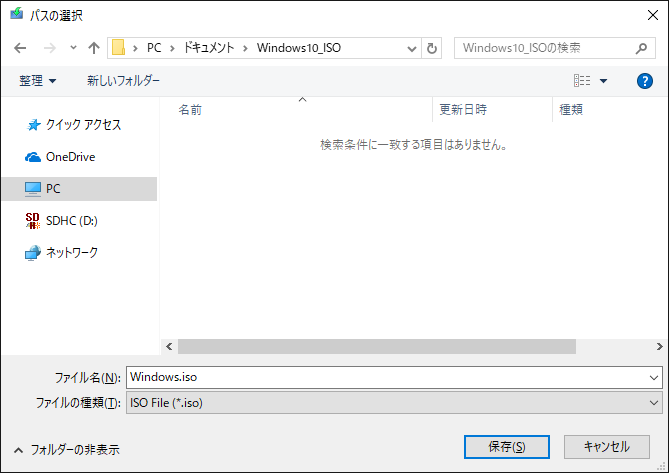Open the view options dropdown arrow
669x473 pixels.
[x=603, y=81]
